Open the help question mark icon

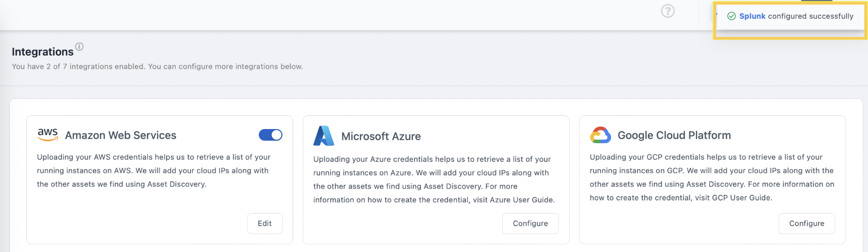[x=668, y=11]
